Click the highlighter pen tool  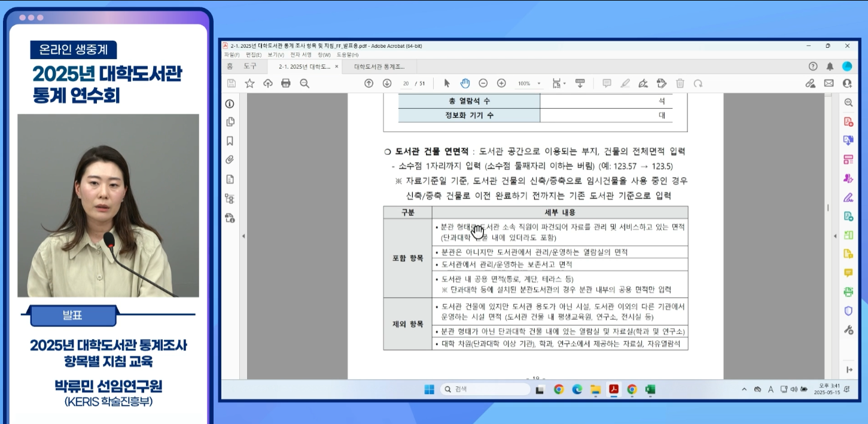click(625, 83)
